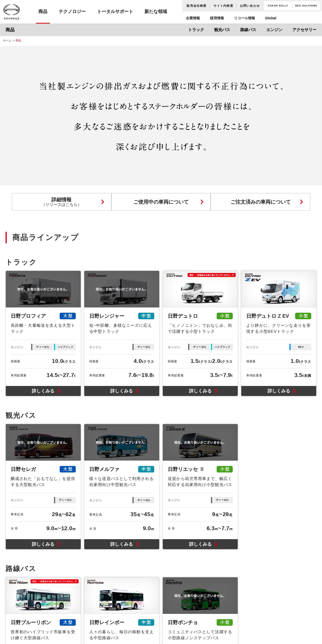Click the Hino Selega bus thumbnail

[43, 442]
